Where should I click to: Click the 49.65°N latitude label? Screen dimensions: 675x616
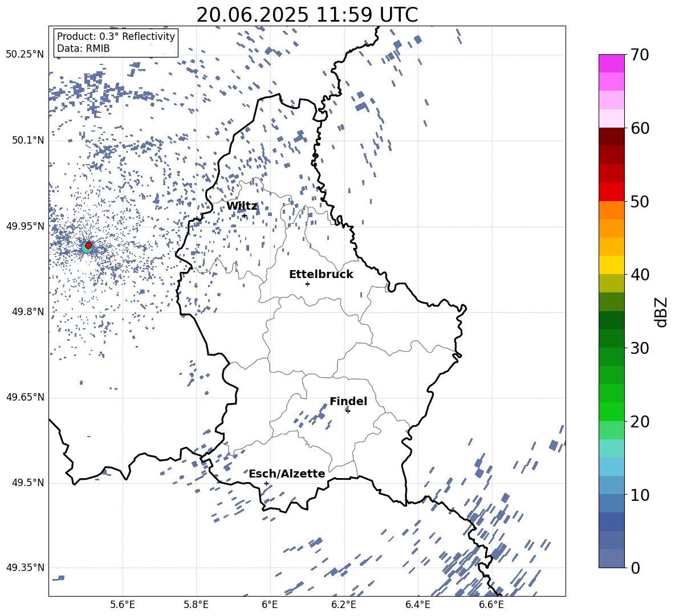tap(25, 397)
